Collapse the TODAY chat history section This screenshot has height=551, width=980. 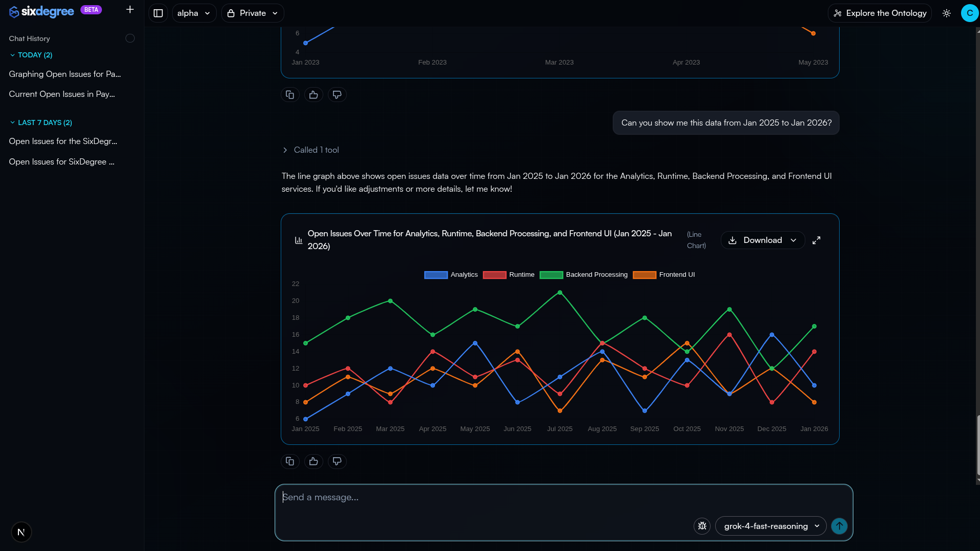31,55
